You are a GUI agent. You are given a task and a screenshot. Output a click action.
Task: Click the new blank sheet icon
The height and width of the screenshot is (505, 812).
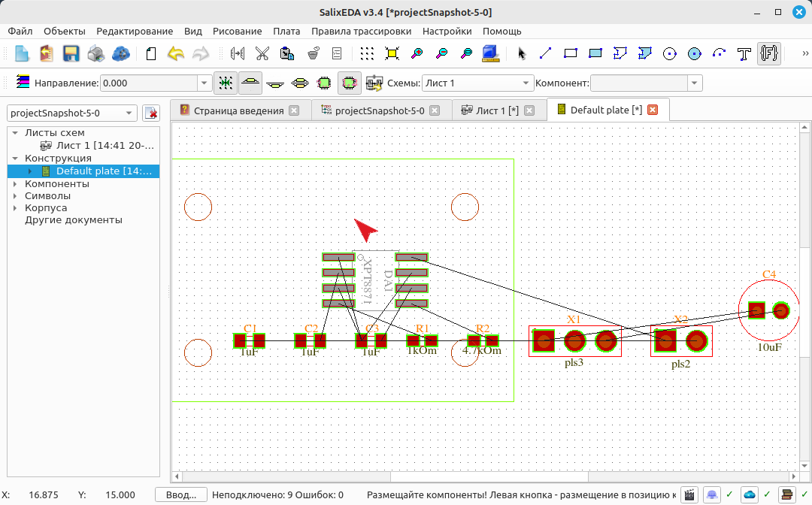[x=150, y=53]
